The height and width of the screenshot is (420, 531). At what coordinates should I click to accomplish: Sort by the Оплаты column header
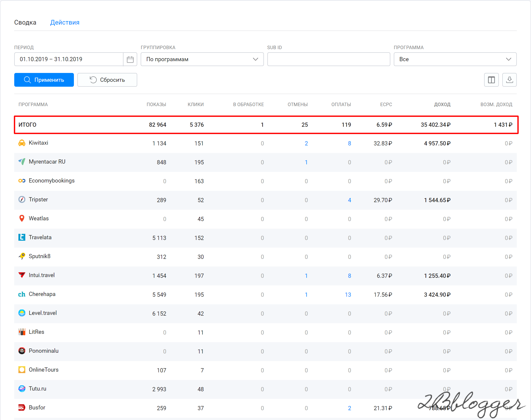pos(341,104)
